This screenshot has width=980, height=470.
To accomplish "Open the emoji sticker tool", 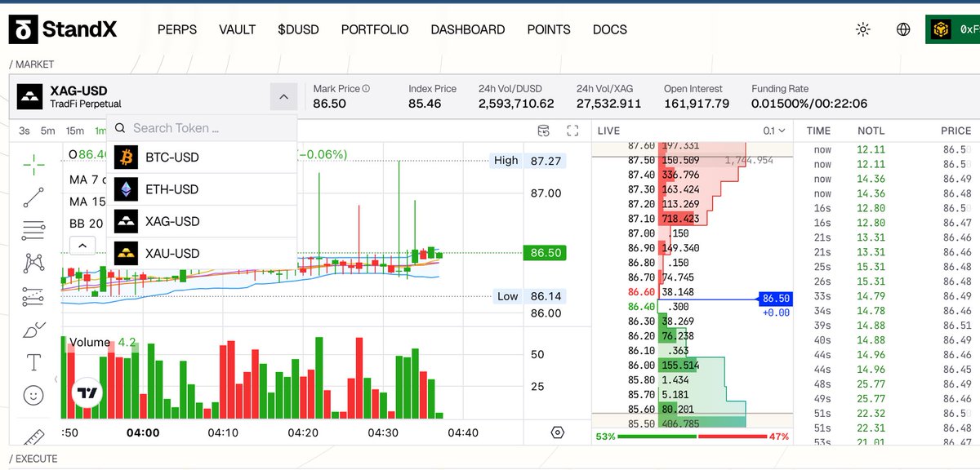I will pos(33,396).
